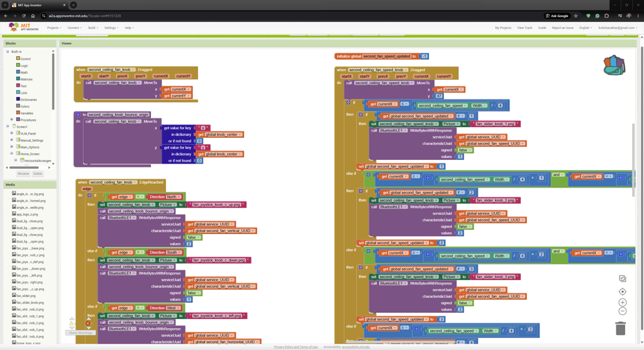Open the Chrome profile avatar

click(629, 16)
